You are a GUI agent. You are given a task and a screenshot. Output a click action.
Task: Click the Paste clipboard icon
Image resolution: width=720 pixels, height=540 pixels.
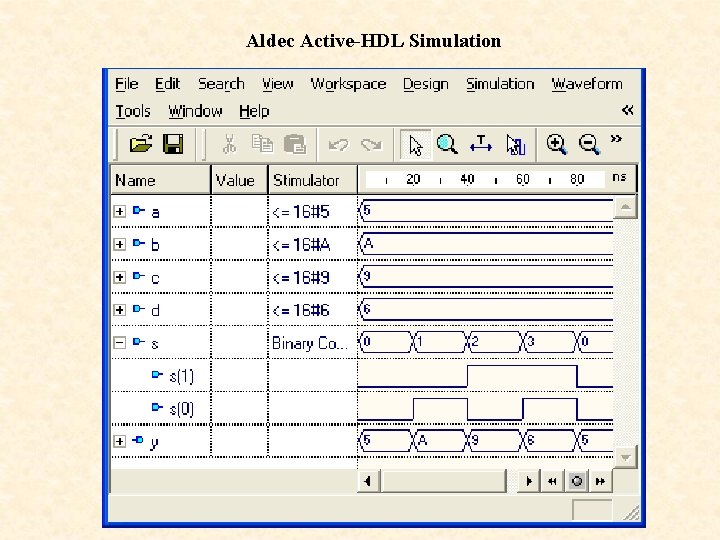(295, 144)
